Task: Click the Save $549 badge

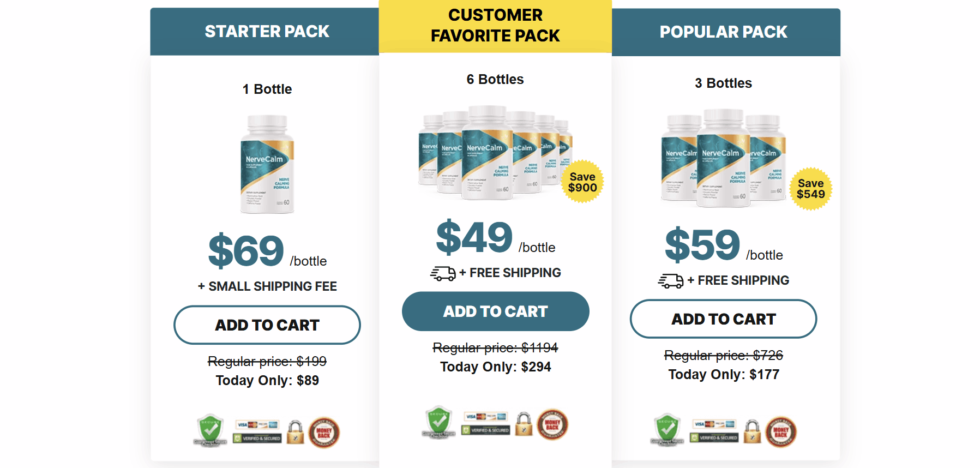Action: (x=811, y=189)
